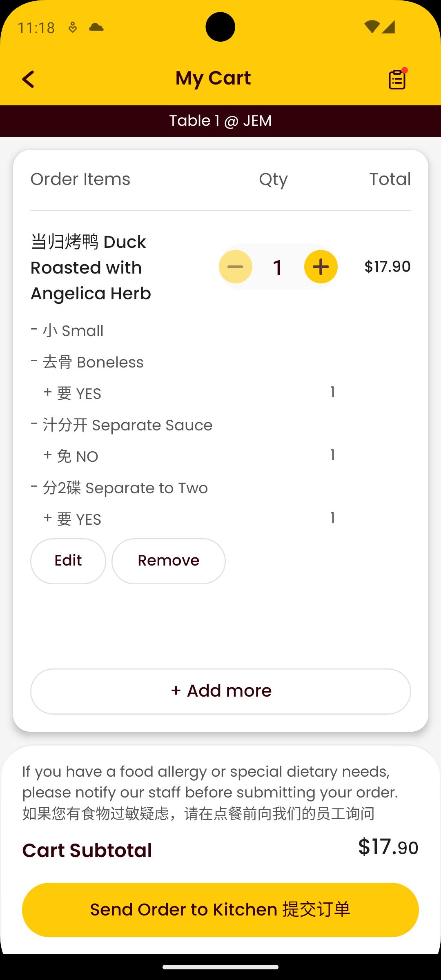
Task: Decrease duck quantity with minus button
Action: coord(236,267)
